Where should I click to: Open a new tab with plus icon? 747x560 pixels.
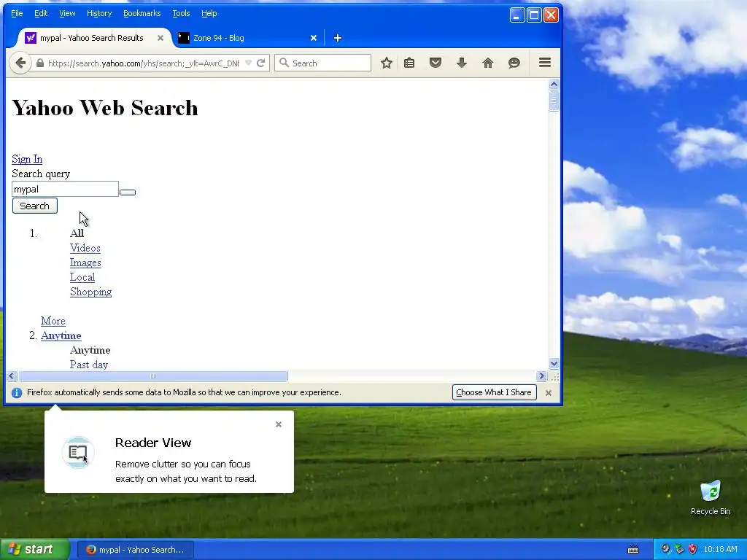(337, 38)
